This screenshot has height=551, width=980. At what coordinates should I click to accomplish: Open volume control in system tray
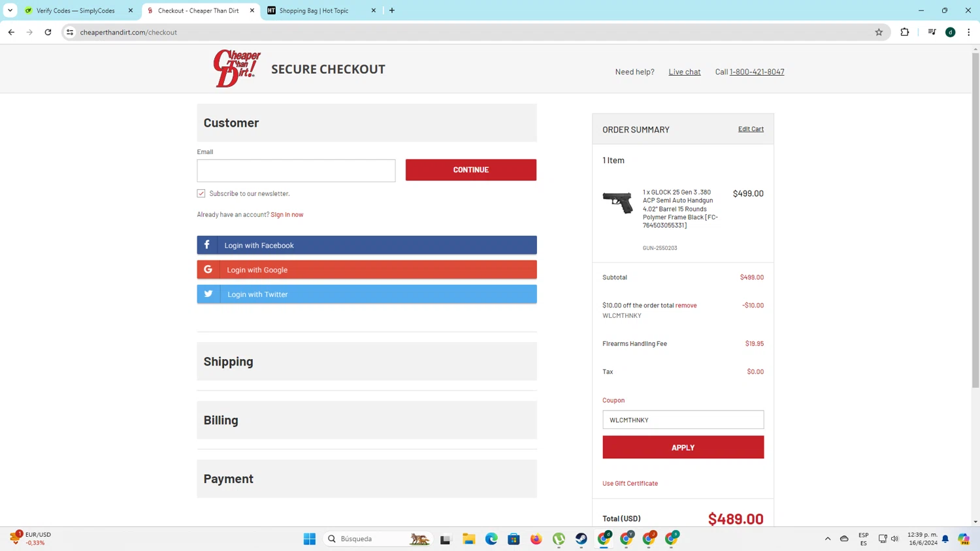click(894, 539)
